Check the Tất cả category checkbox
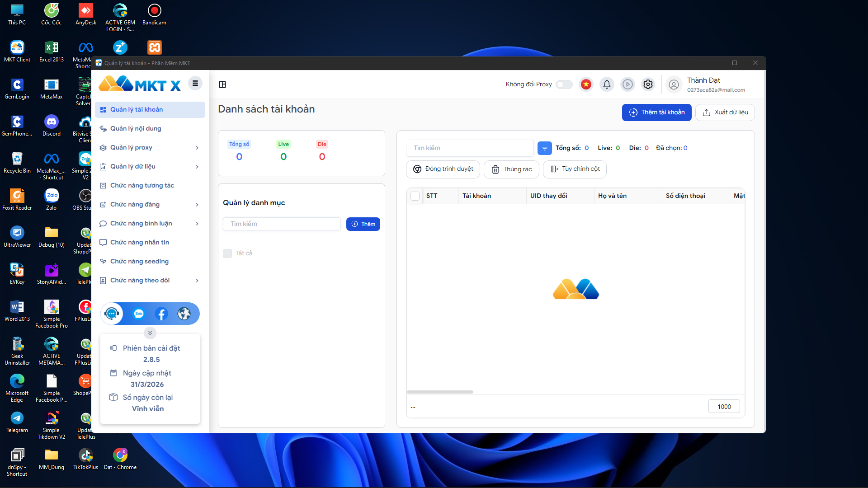 [x=227, y=253]
